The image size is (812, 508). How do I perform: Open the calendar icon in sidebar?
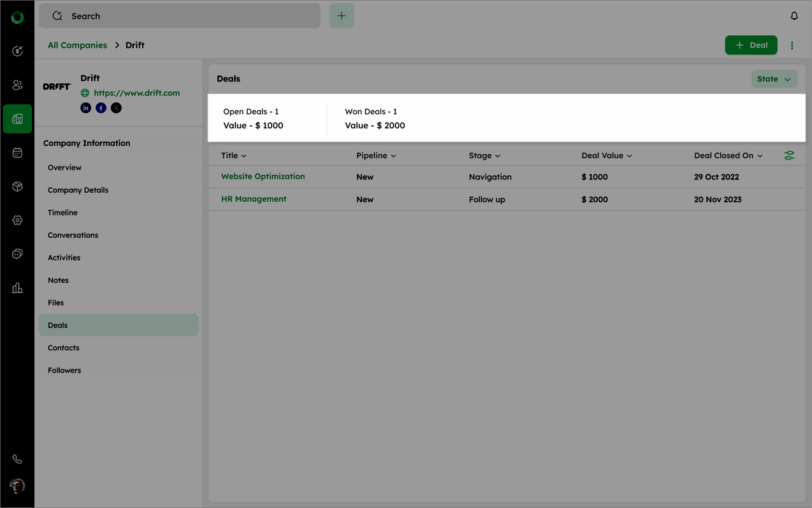17,153
